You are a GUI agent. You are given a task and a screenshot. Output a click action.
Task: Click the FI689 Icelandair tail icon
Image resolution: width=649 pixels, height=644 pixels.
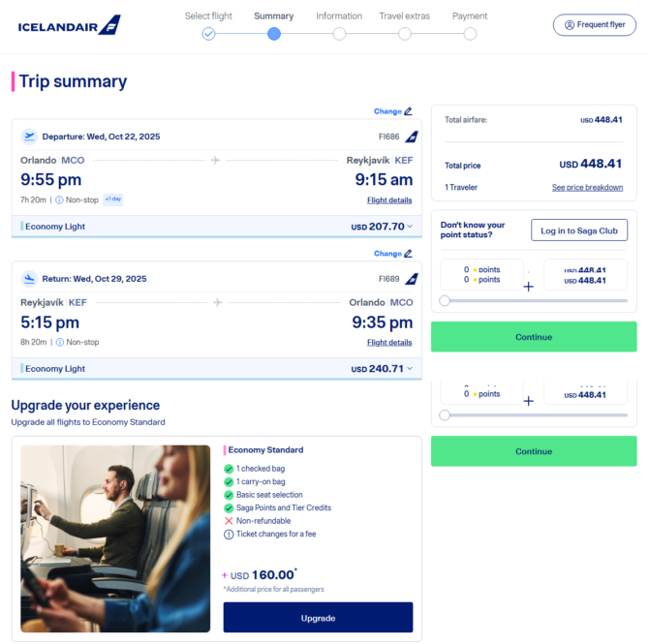[412, 279]
